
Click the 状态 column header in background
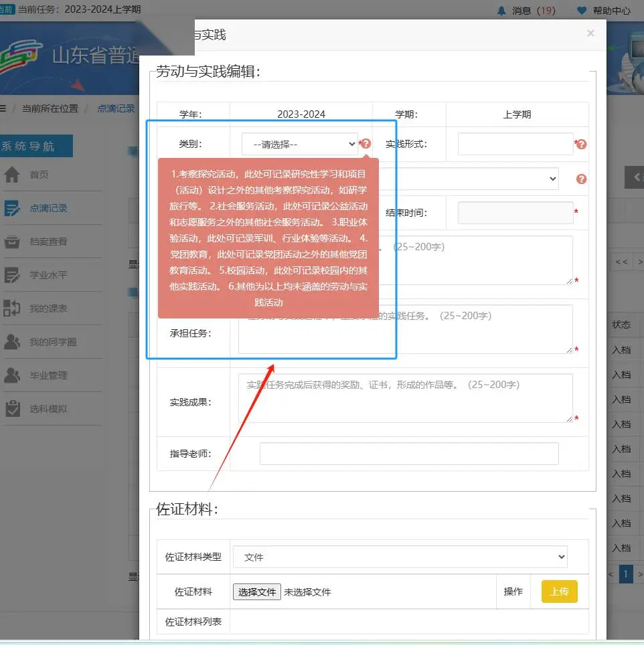(621, 325)
